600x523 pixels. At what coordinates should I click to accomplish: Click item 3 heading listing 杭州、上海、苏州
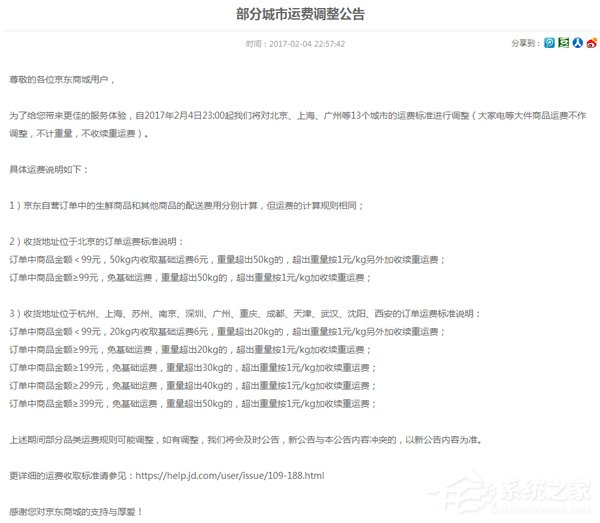(x=245, y=314)
